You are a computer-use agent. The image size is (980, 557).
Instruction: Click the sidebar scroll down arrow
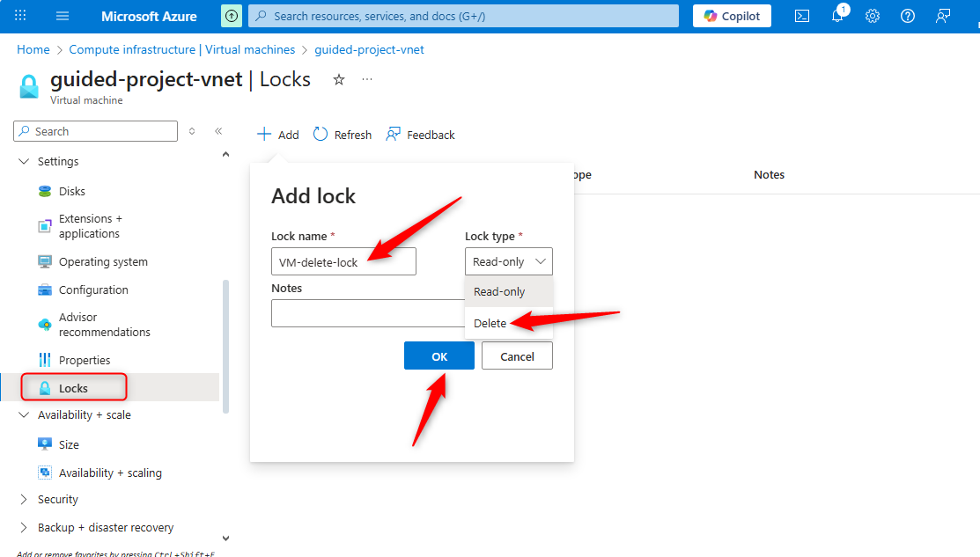pos(225,538)
